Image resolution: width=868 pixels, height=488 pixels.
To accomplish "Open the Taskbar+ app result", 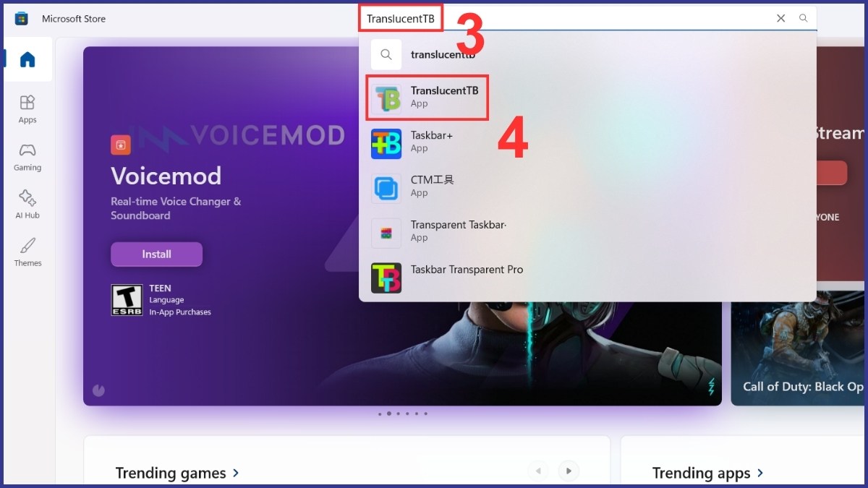I will tap(587, 142).
